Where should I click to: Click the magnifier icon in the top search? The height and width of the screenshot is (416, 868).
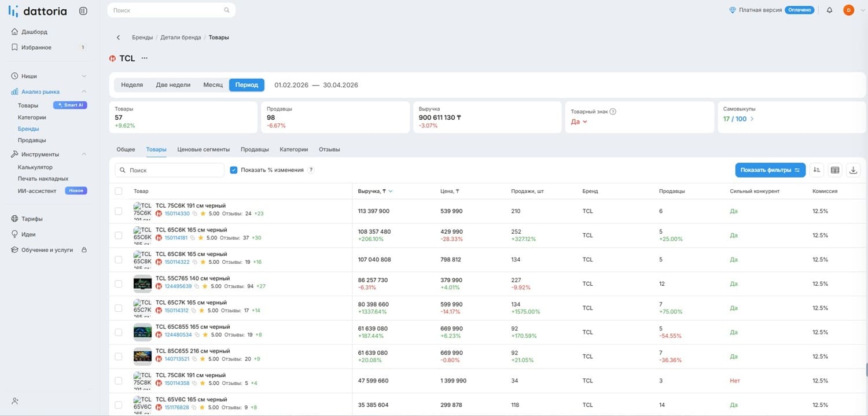(x=227, y=10)
